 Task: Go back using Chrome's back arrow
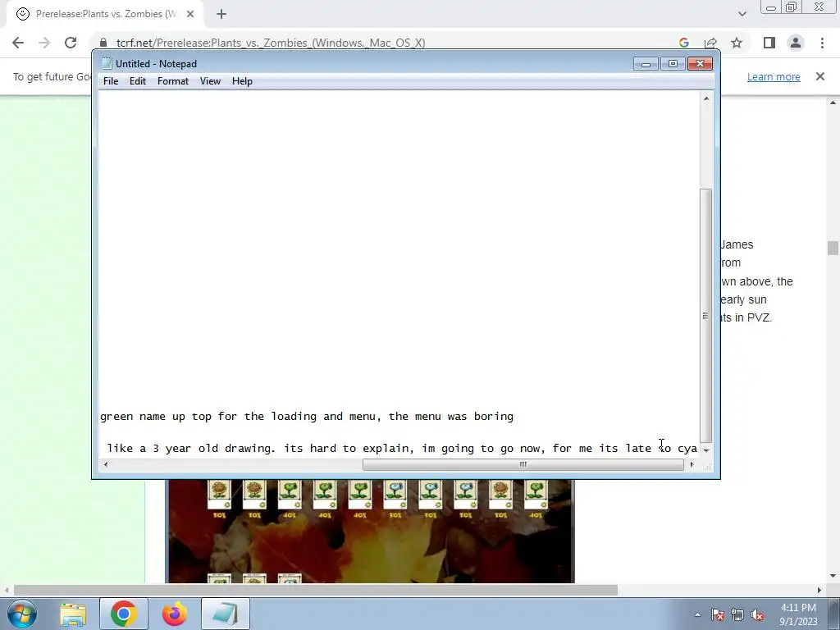(18, 43)
